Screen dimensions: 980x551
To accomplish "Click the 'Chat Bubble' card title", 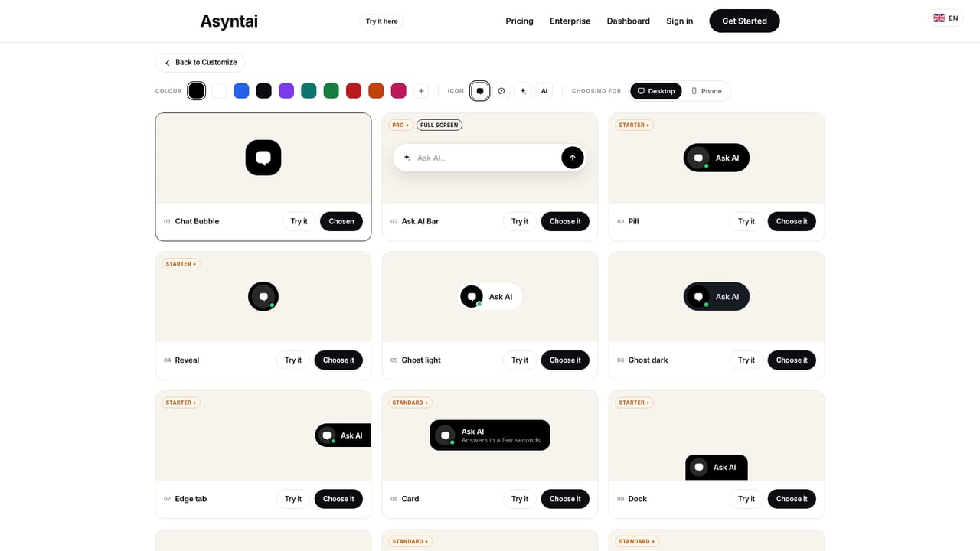I will point(197,221).
